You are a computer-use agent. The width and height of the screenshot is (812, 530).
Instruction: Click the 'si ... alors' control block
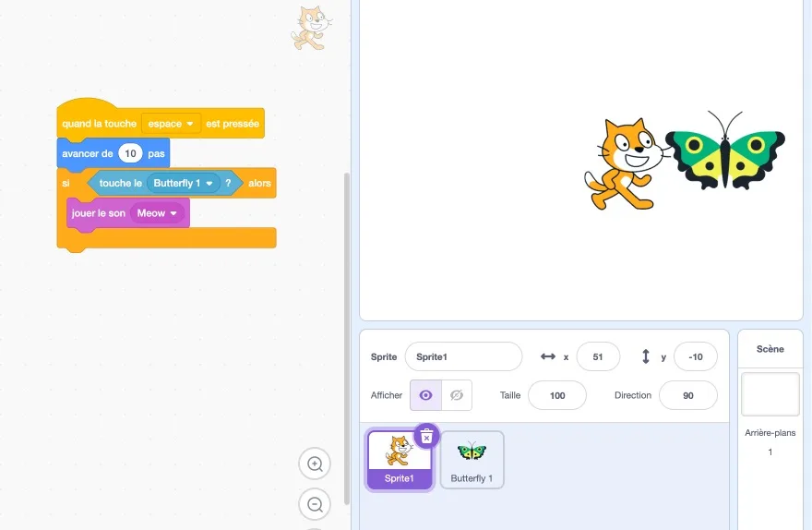click(166, 238)
